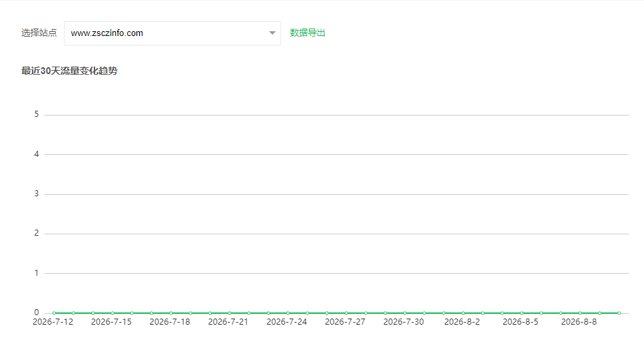Select the data point above 2026-8-5
The image size is (644, 360).
pos(522,313)
